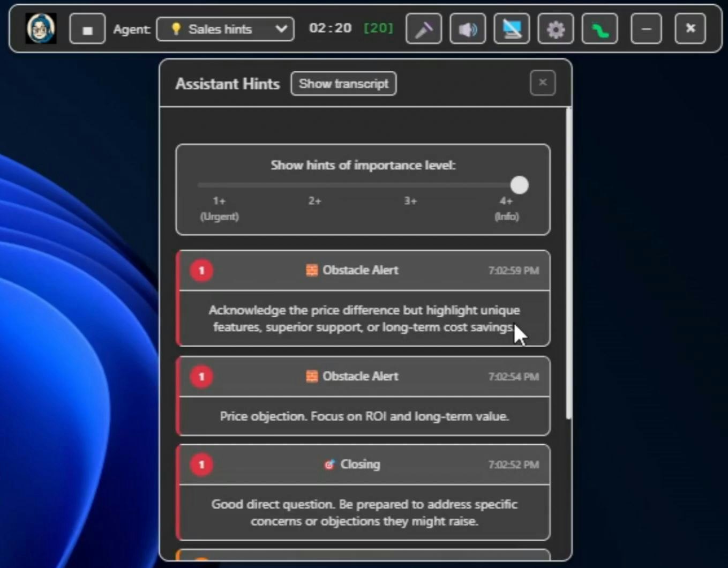Minimize the assistant toolbar

647,29
